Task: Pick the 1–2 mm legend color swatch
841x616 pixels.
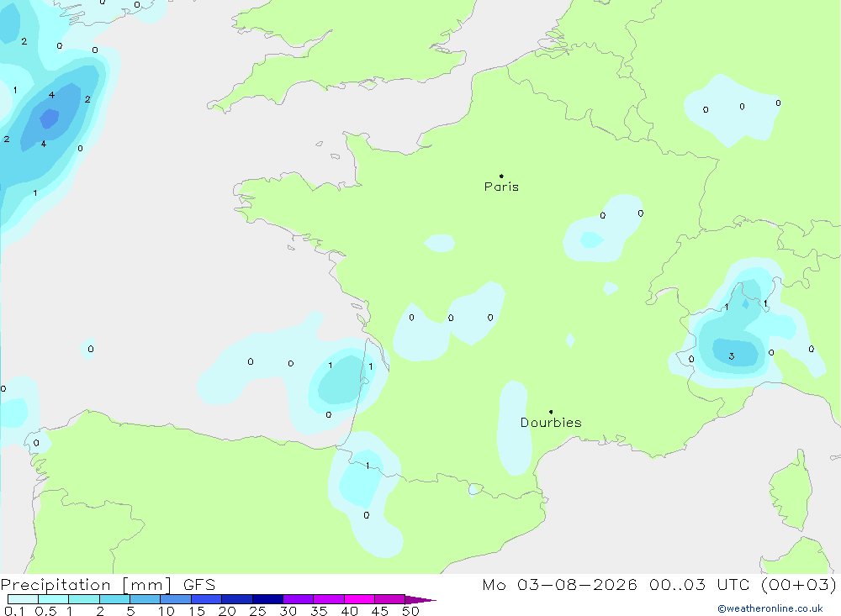Action: tap(83, 599)
